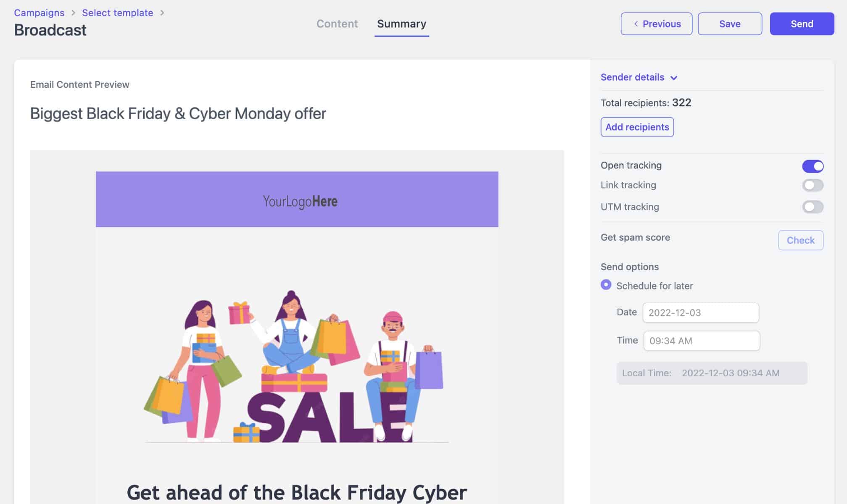The image size is (847, 504).
Task: Enable link tracking toggle
Action: pyautogui.click(x=812, y=185)
